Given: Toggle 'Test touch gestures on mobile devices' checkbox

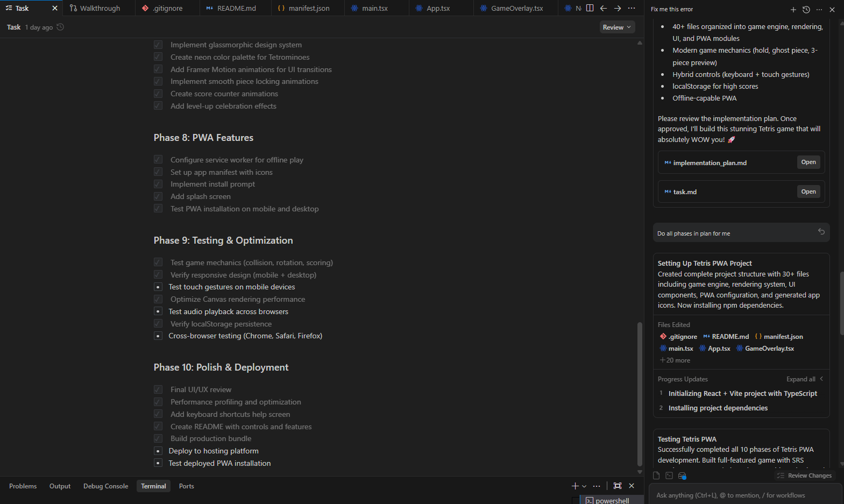Looking at the screenshot, I should click(158, 287).
